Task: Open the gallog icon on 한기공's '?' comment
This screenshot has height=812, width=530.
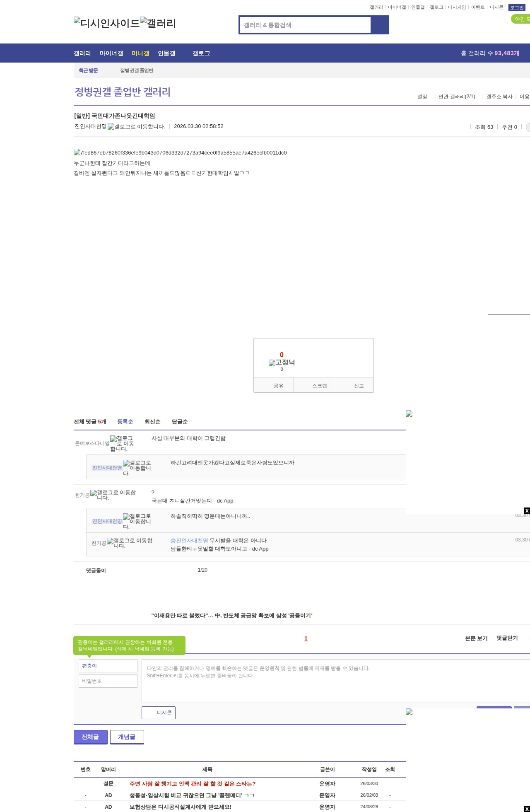Action: [113, 495]
